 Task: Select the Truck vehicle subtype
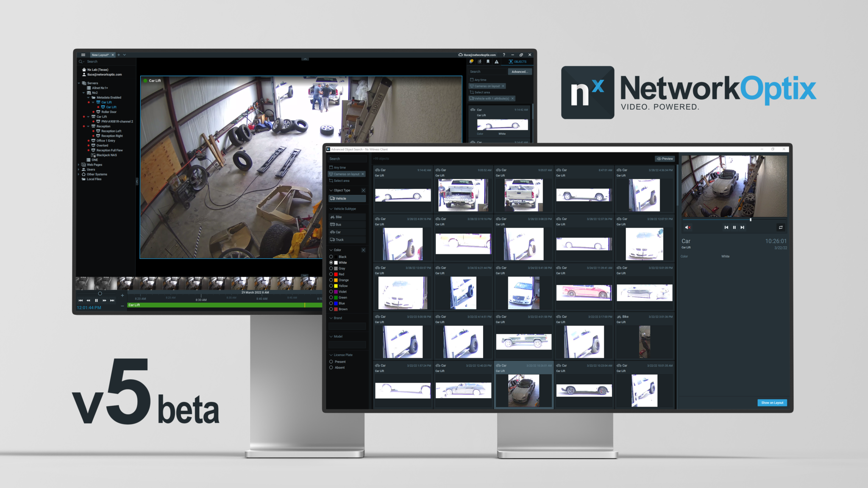pos(340,240)
